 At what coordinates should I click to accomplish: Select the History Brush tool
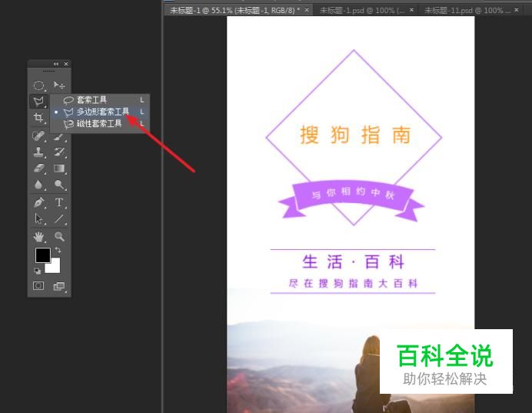point(59,152)
